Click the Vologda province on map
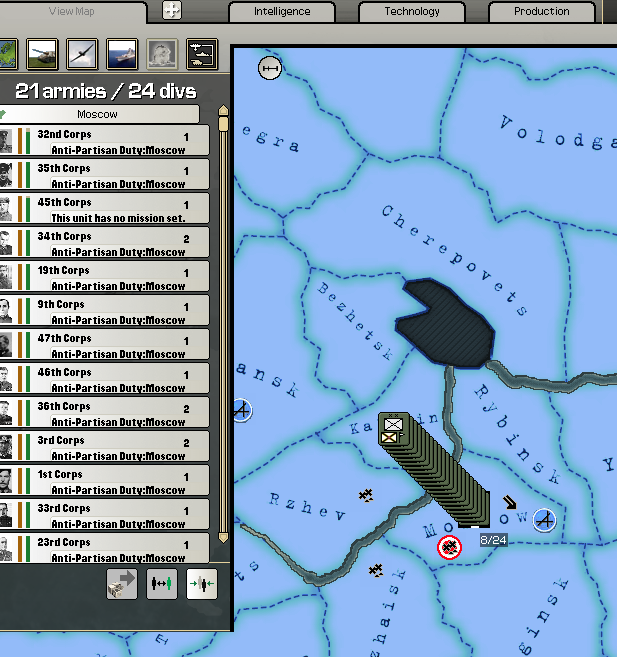 [x=557, y=133]
